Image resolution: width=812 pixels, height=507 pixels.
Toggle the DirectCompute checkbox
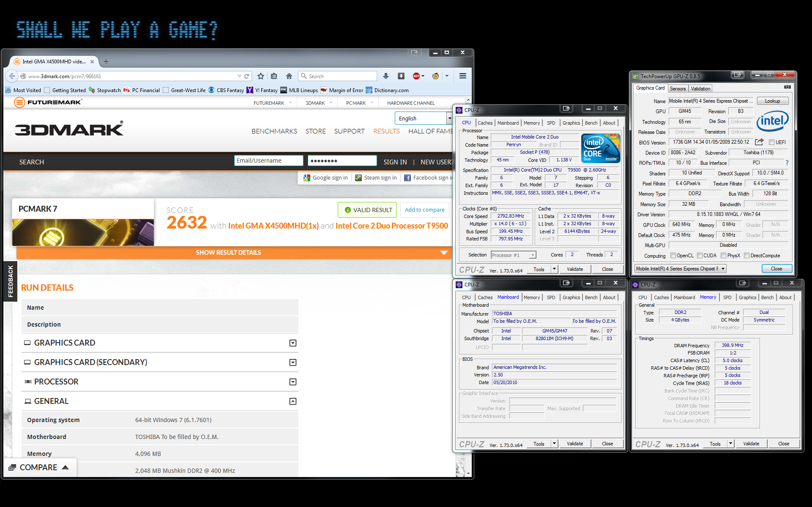[x=747, y=256]
